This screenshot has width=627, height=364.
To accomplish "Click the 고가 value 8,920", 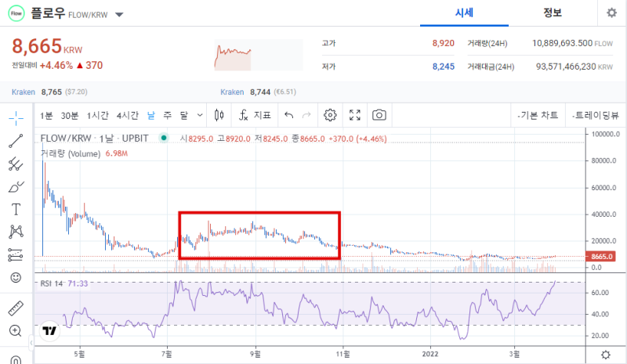I will (443, 43).
